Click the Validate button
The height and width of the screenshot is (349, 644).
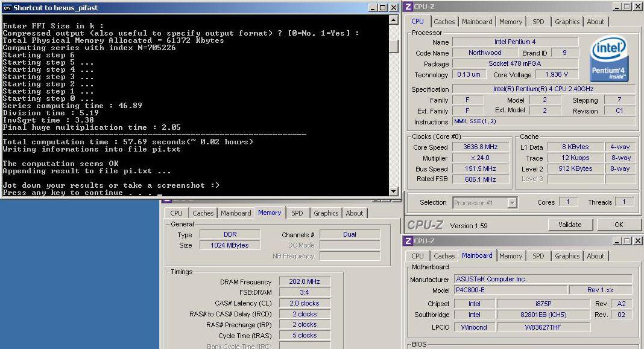[570, 225]
